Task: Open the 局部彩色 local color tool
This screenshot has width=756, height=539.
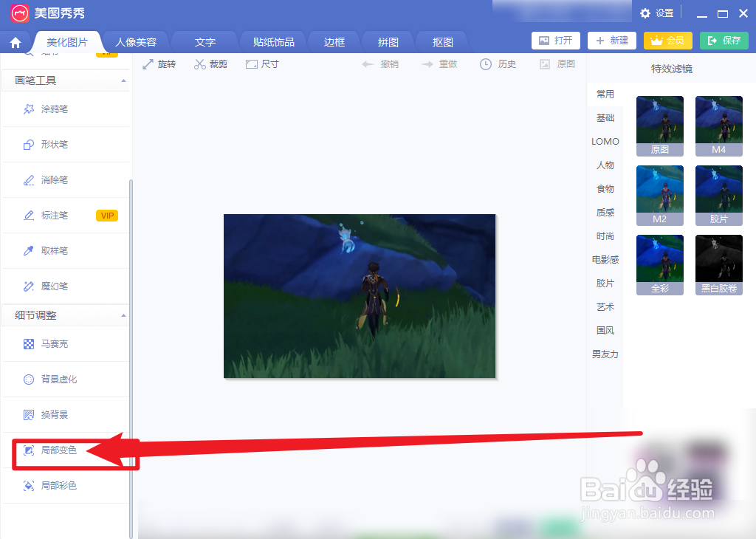Action: (66, 486)
